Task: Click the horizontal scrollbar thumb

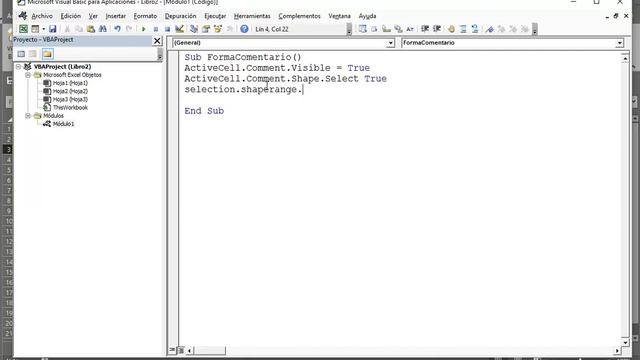Action: coord(209,350)
